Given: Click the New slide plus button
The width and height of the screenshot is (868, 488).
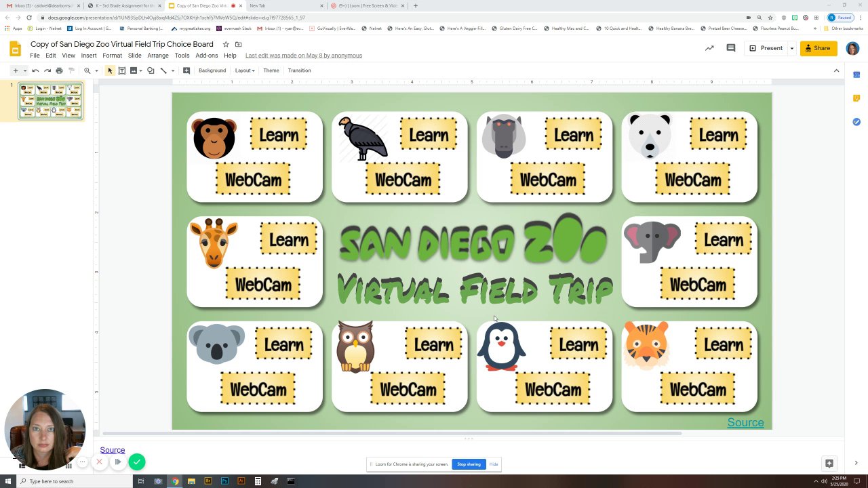Looking at the screenshot, I should coord(16,70).
